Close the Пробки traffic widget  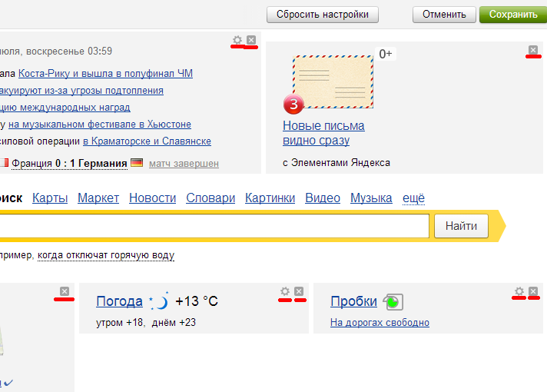click(x=533, y=291)
